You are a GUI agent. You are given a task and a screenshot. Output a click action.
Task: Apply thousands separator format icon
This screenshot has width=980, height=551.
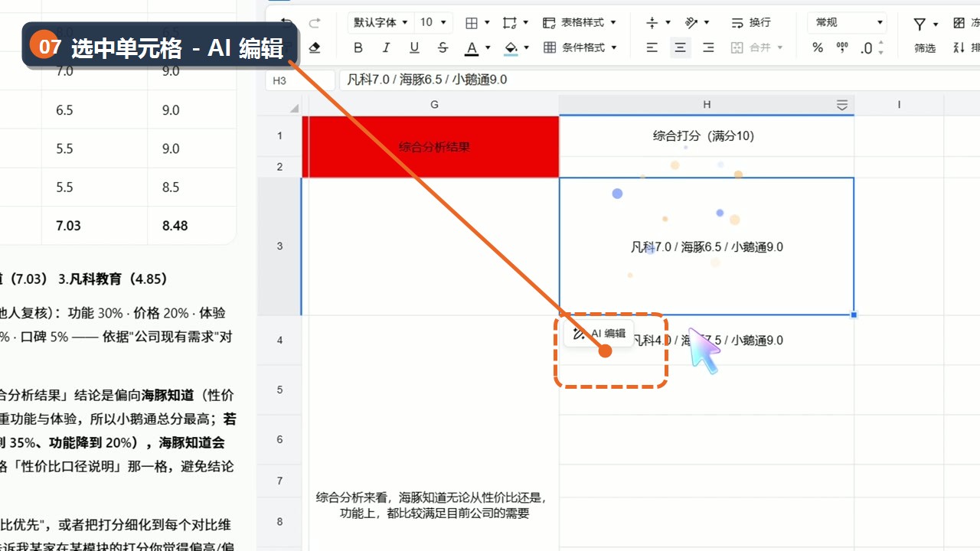coord(842,47)
